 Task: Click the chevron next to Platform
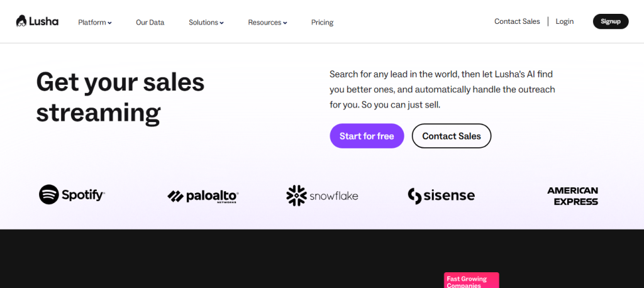click(109, 23)
